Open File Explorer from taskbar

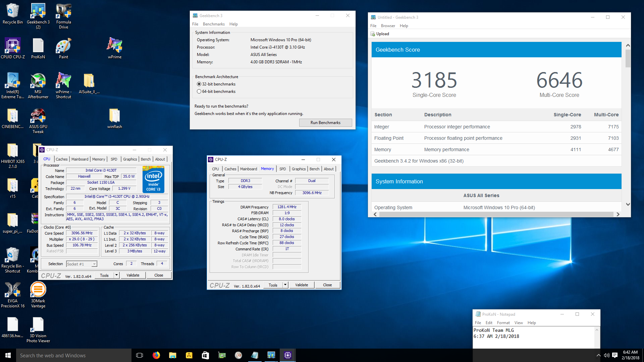(172, 355)
